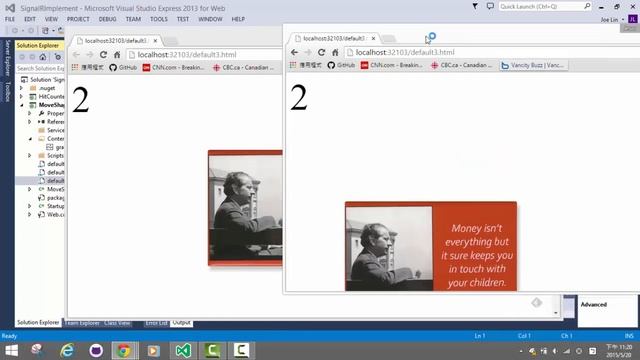The image size is (640, 360).
Task: Reload page in left browser window
Action: click(x=103, y=55)
